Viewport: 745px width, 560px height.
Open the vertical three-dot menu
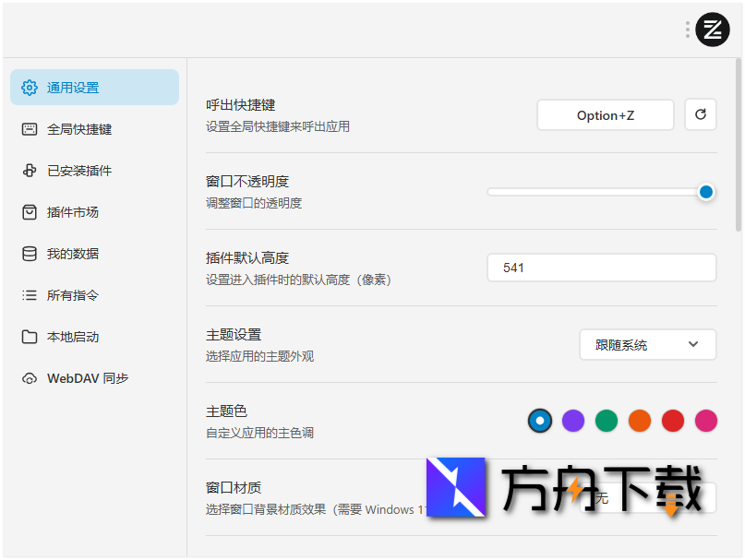point(687,29)
